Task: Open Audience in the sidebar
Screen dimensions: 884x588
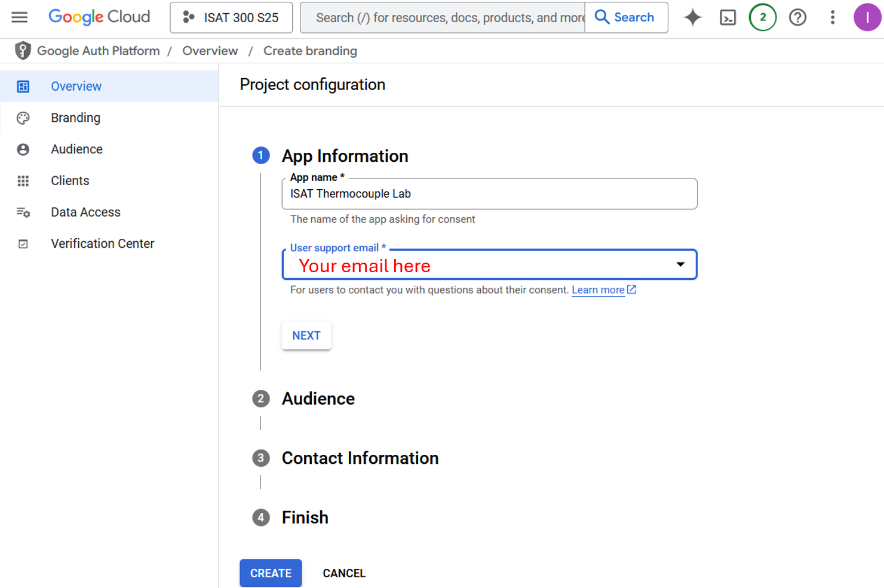Action: pos(109,149)
